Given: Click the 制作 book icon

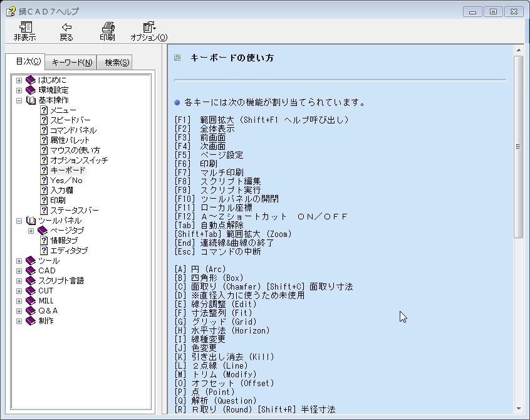Looking at the screenshot, I should coord(31,320).
